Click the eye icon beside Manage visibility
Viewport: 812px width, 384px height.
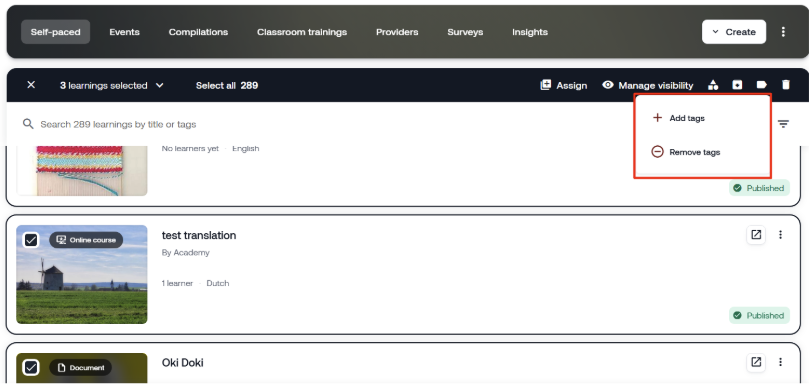coord(608,85)
